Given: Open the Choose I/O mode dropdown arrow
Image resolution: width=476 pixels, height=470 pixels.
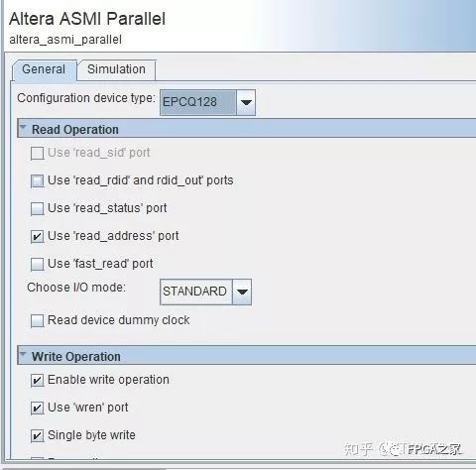Looking at the screenshot, I should (242, 292).
